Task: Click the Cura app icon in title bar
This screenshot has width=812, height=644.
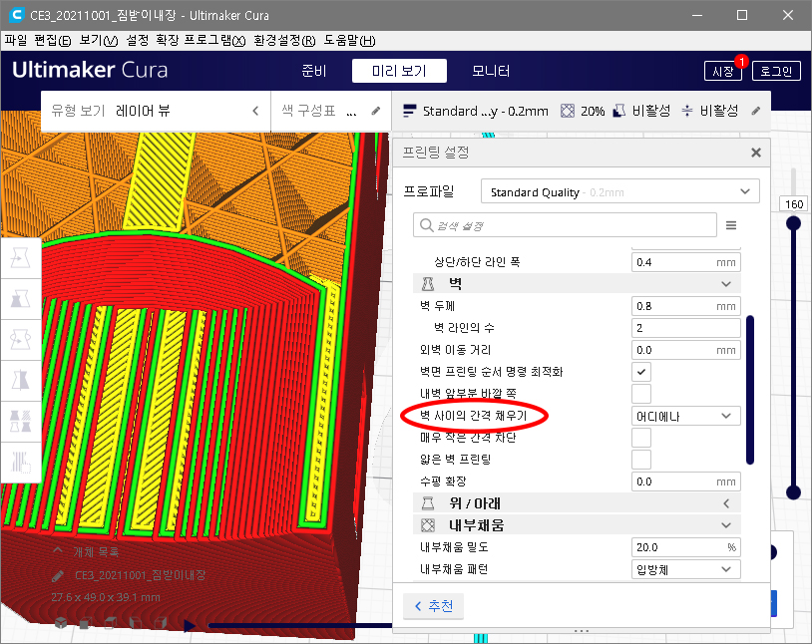Action: pyautogui.click(x=17, y=15)
